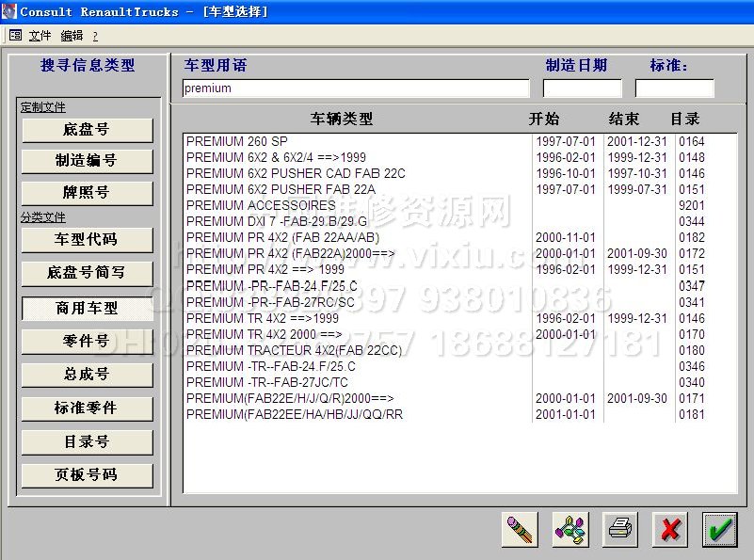Click the printer icon button

(x=619, y=529)
